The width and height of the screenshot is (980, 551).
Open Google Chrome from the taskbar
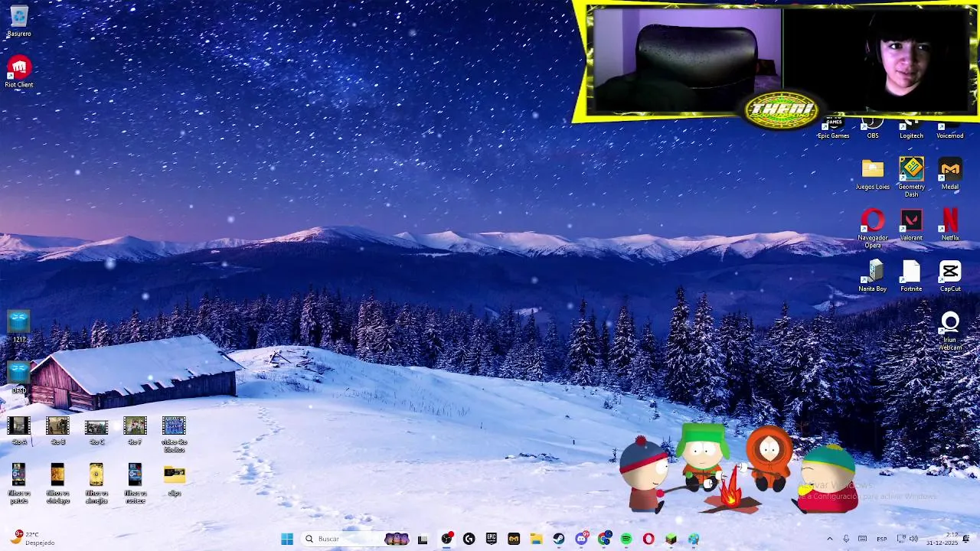coord(604,539)
